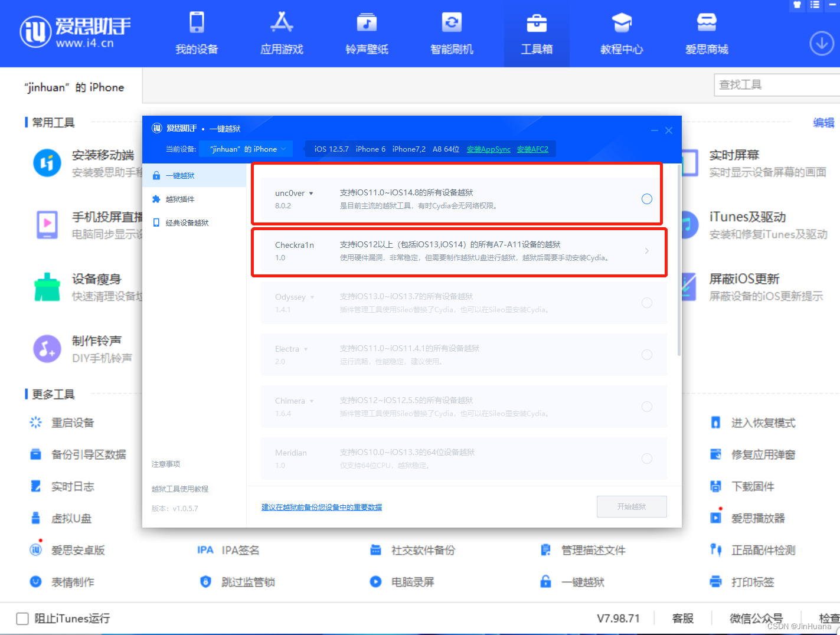Toggle 阻止iTunes运行 checkbox

22,618
